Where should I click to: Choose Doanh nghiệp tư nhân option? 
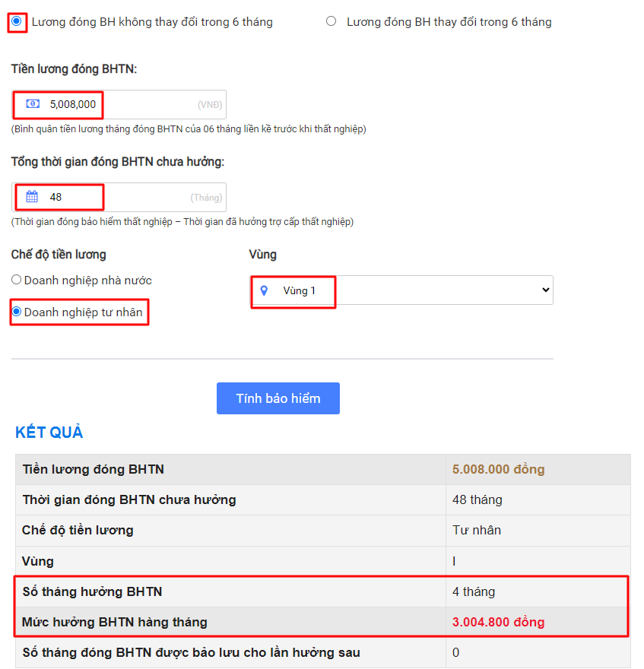click(x=16, y=312)
